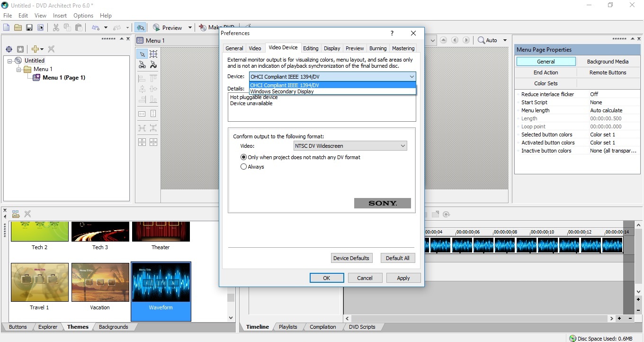Click the Open project folder icon
644x342 pixels.
click(18, 27)
